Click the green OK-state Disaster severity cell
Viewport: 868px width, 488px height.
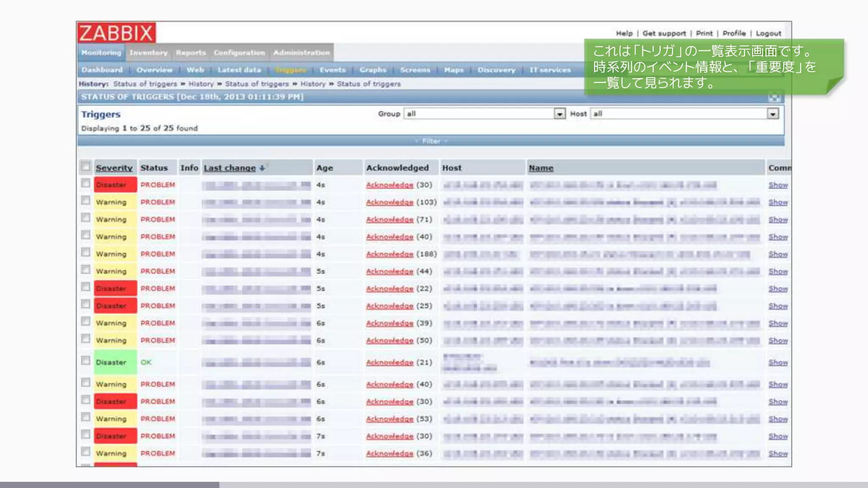[x=115, y=362]
